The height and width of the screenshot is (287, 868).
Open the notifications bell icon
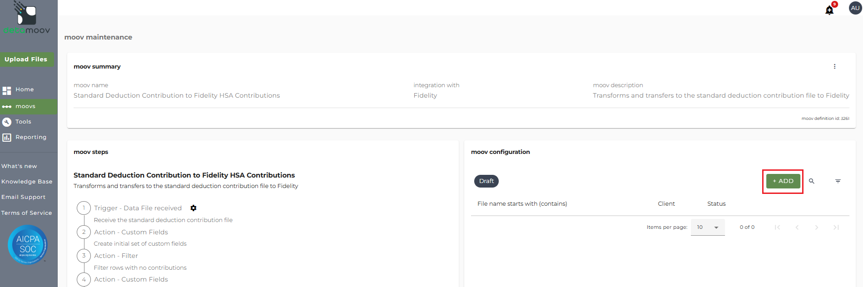[x=829, y=10]
